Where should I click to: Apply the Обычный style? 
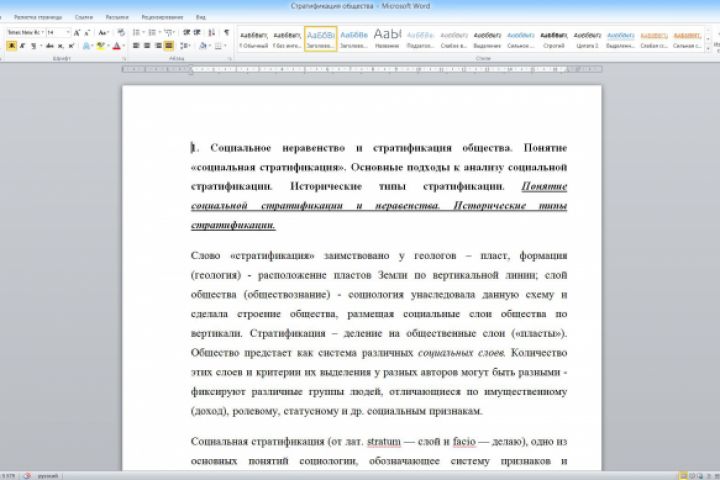click(x=254, y=39)
